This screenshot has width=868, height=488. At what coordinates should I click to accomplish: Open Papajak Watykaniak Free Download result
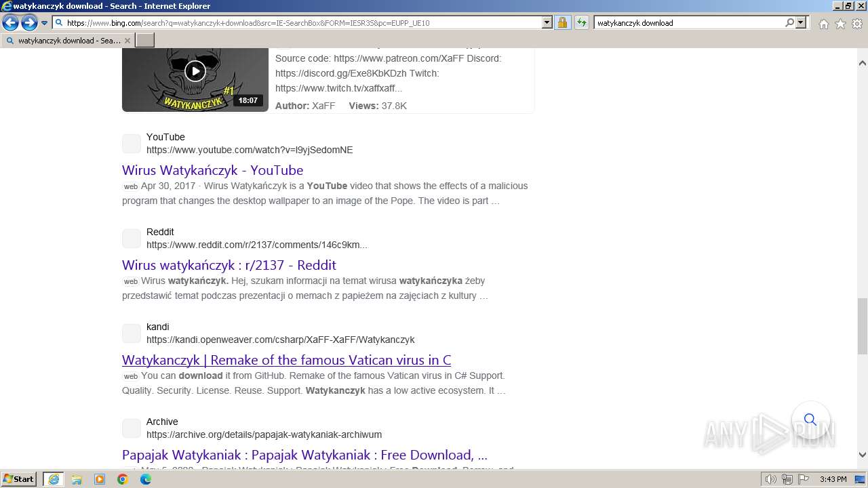click(x=304, y=455)
